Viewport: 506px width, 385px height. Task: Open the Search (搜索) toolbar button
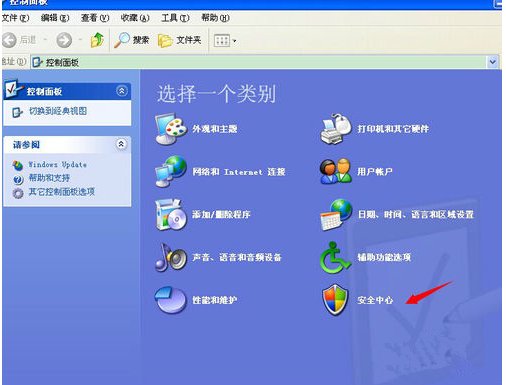(x=131, y=40)
